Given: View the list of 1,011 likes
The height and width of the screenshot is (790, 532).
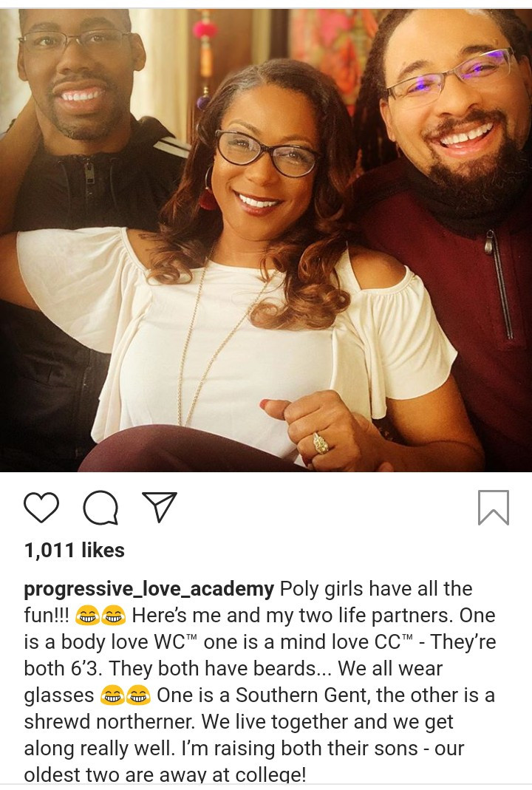Looking at the screenshot, I should (74, 550).
